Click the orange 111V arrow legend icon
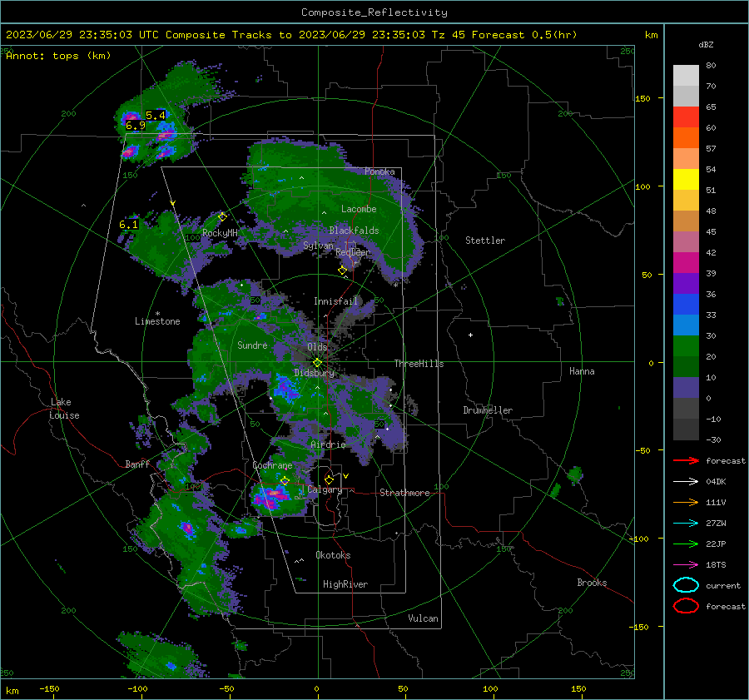Viewport: 749px width, 700px height. (686, 502)
